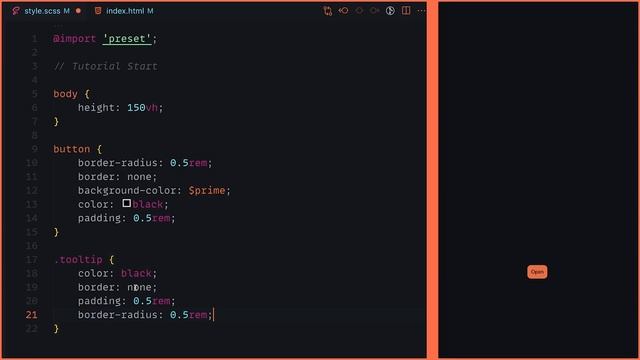Click 'color: black;' on line 18

pyautogui.click(x=118, y=273)
